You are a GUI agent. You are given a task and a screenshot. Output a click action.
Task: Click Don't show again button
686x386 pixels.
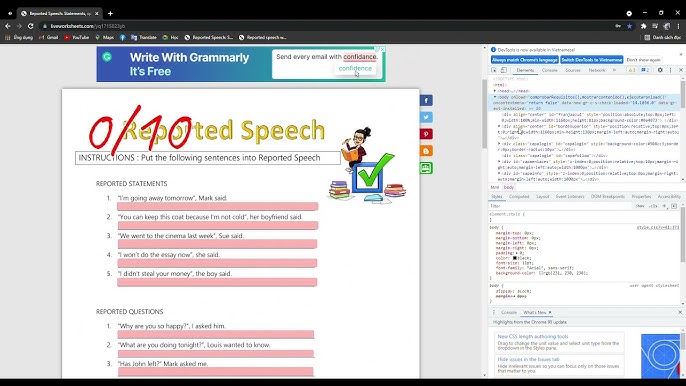[644, 60]
